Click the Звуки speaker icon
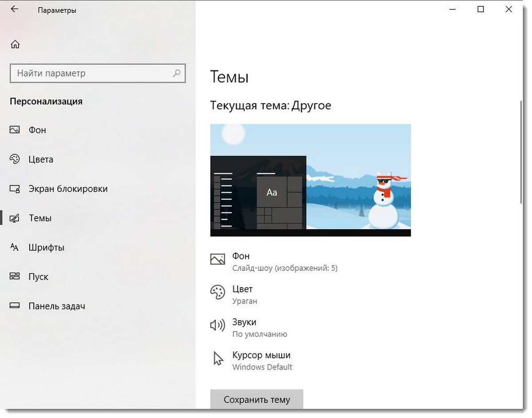532x418 pixels. [217, 325]
